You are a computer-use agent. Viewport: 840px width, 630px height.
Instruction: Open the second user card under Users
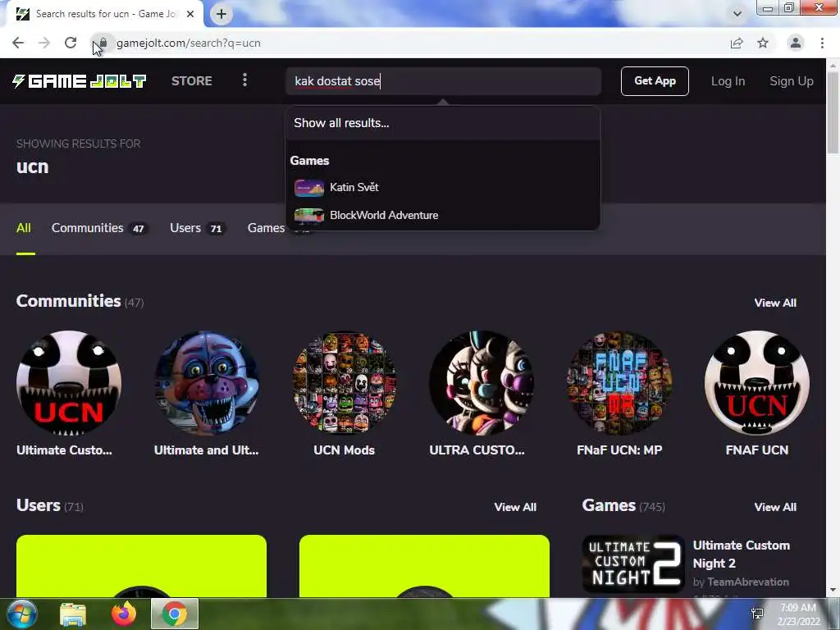tap(424, 566)
